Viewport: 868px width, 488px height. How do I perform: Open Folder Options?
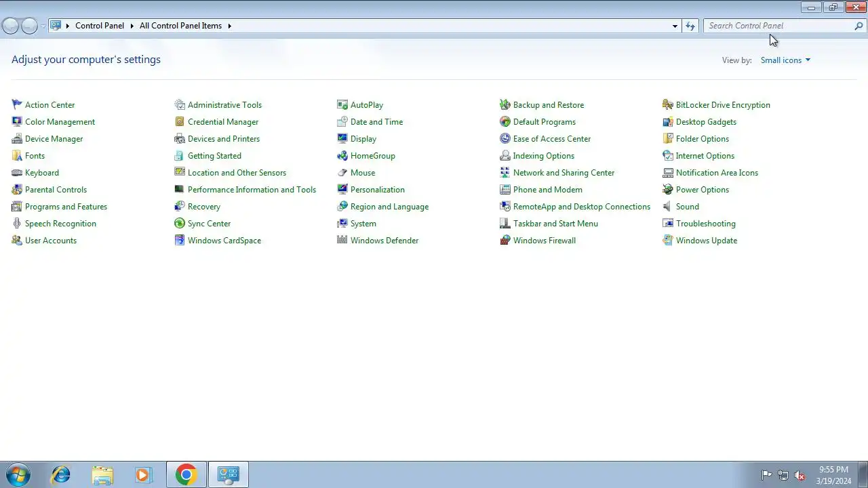703,138
